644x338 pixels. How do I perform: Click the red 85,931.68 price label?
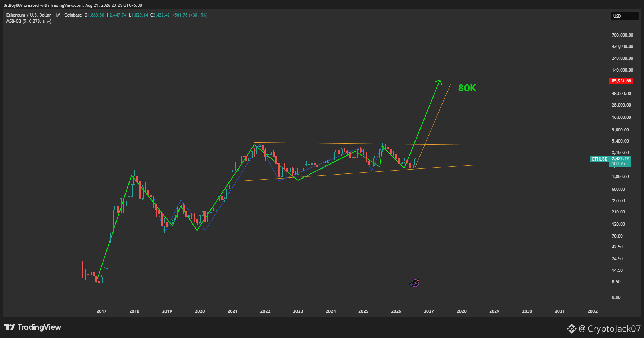[x=621, y=81]
